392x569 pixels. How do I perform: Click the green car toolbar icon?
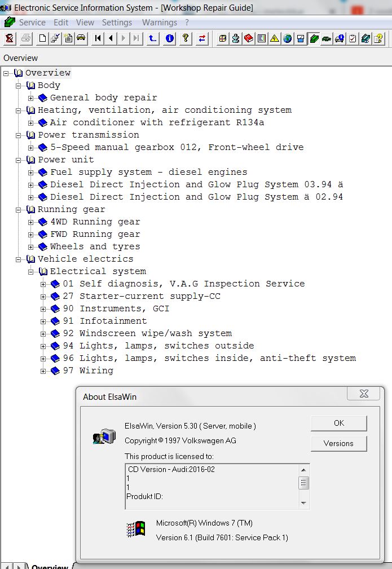point(327,38)
